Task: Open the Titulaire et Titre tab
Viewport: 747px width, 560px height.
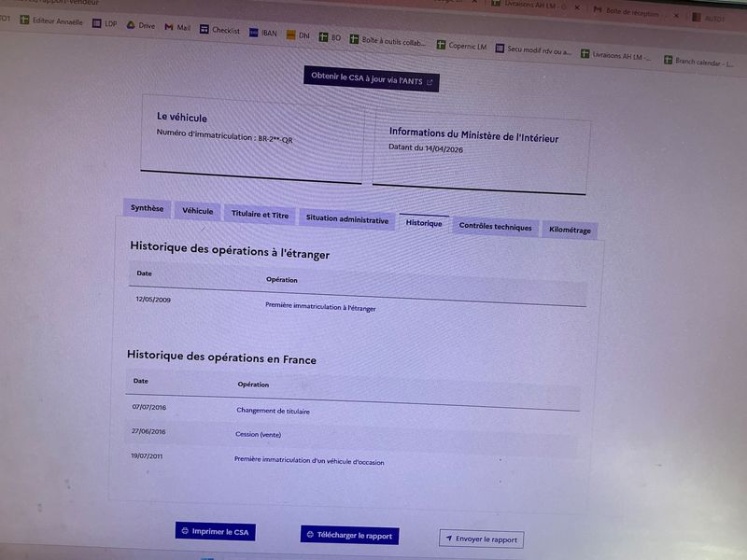Action: pos(260,215)
